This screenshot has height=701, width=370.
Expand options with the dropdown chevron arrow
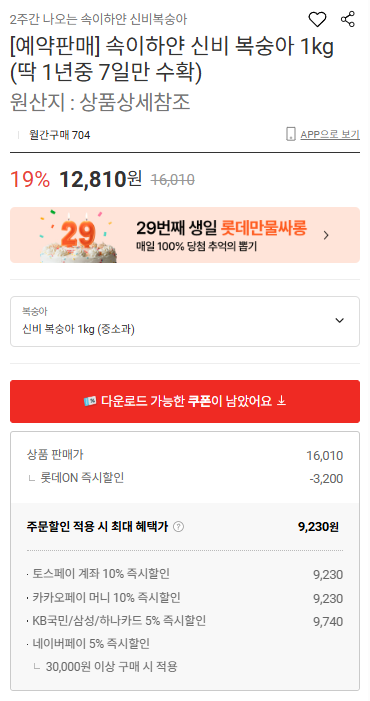340,321
